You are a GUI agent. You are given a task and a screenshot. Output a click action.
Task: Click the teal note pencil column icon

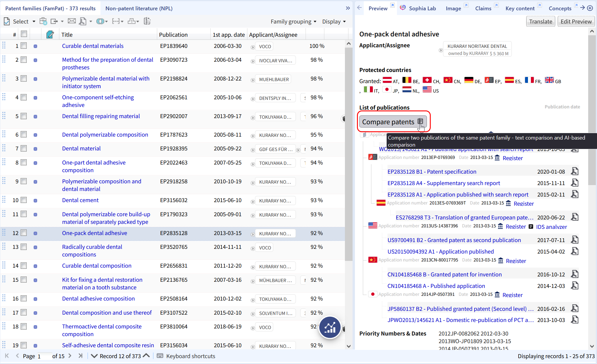point(50,35)
